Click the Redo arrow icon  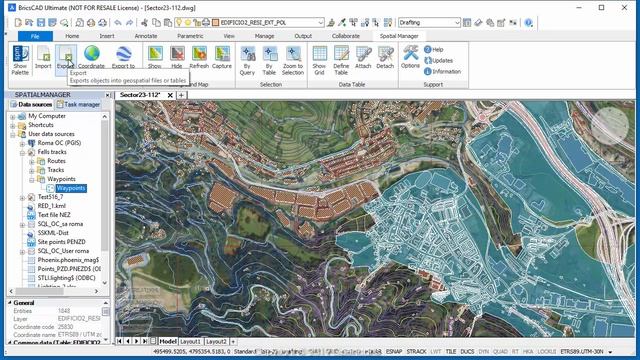(129, 22)
